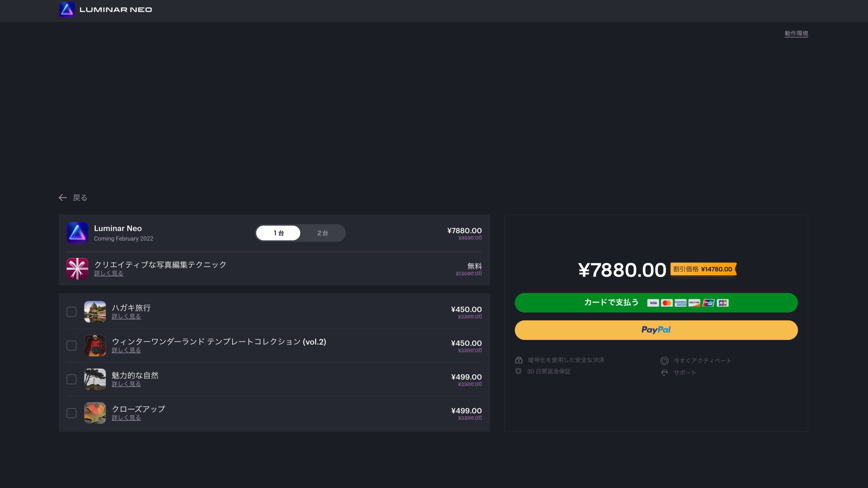Open 詳しく見る under クリエイティブな写真編集テクニック
Screen dimensions: 868x488
108,273
